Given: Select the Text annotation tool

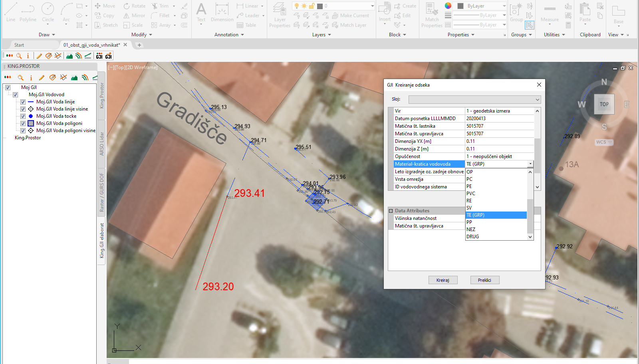Looking at the screenshot, I should coord(201,13).
